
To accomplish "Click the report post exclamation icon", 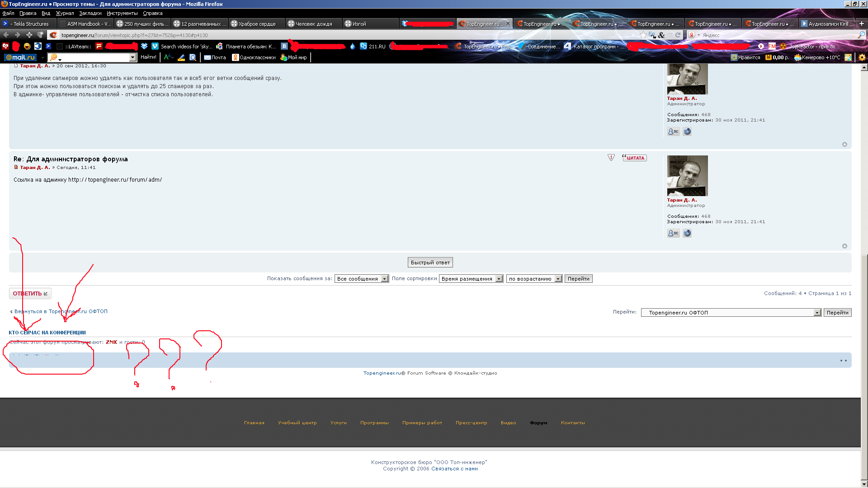I will click(611, 158).
